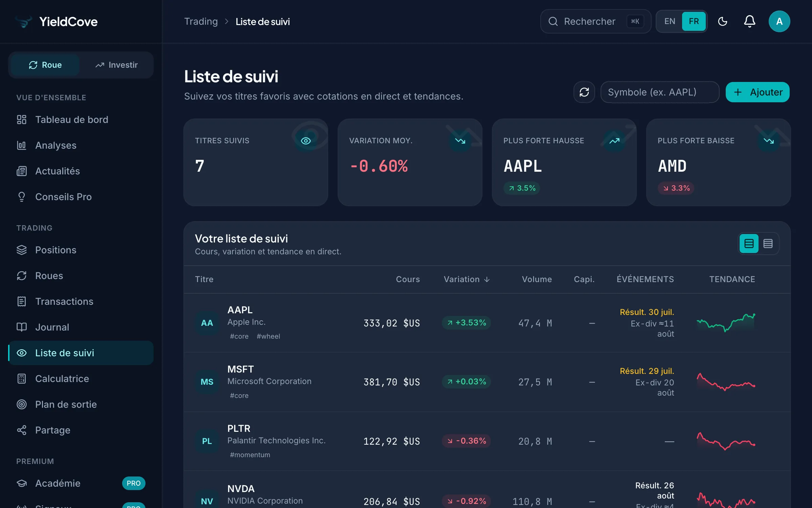The image size is (812, 508).
Task: Click the Cours column header
Action: [408, 279]
